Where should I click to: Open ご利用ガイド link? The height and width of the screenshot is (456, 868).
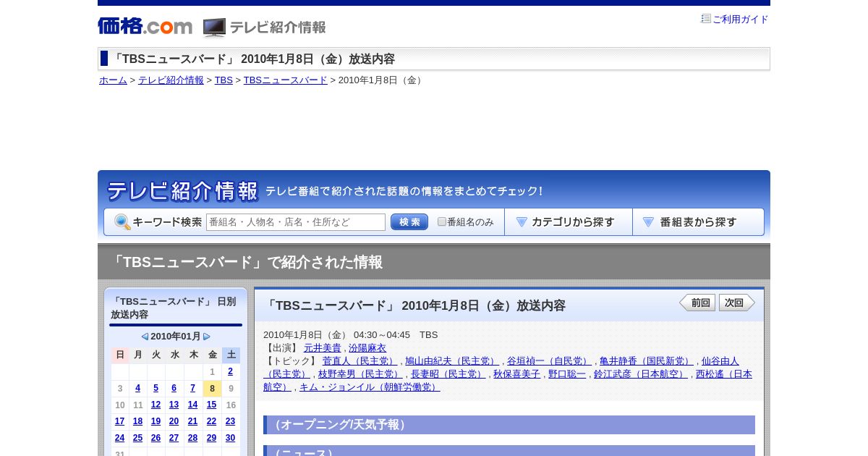[x=740, y=20]
